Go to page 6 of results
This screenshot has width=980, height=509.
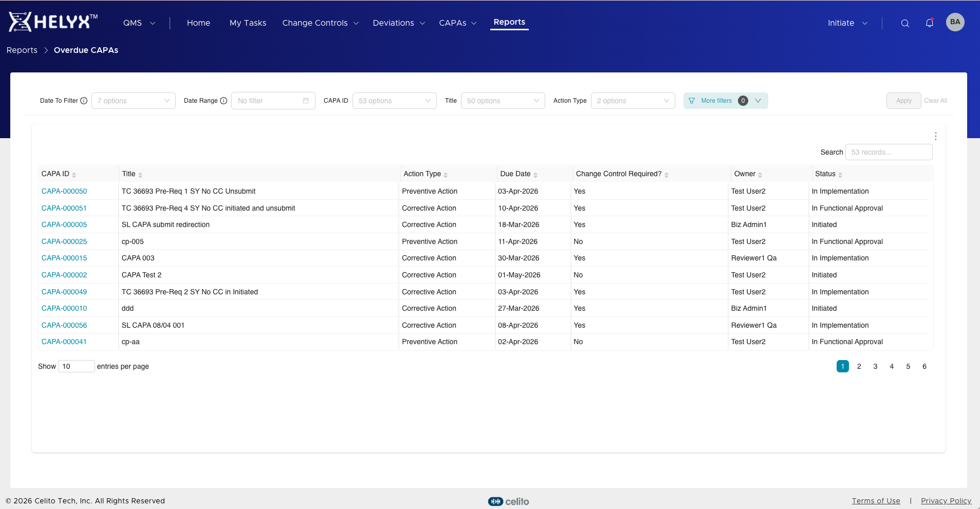click(x=924, y=366)
